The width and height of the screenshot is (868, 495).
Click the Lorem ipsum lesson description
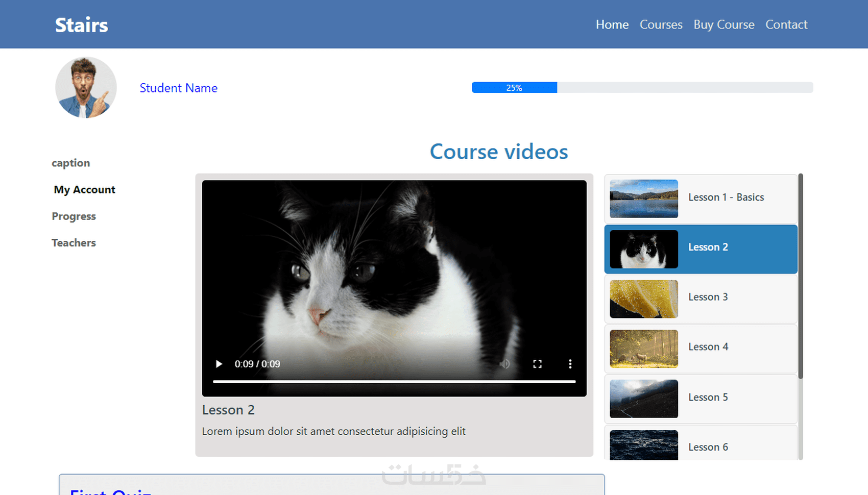(x=334, y=431)
